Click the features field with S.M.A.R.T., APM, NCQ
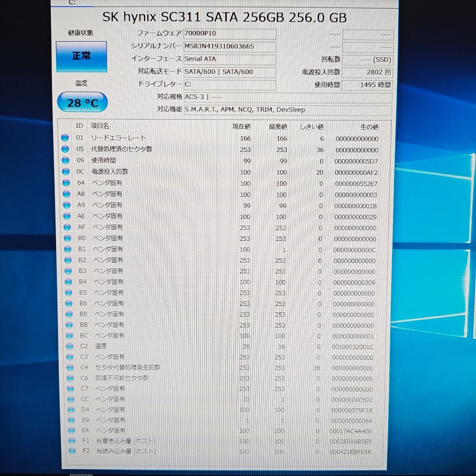Image resolution: width=476 pixels, height=476 pixels. pos(288,109)
